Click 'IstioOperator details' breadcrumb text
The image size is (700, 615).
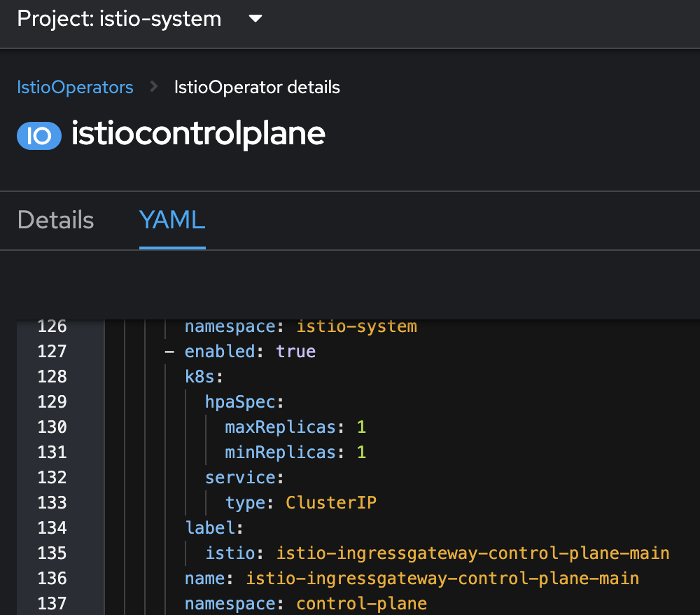tap(257, 87)
